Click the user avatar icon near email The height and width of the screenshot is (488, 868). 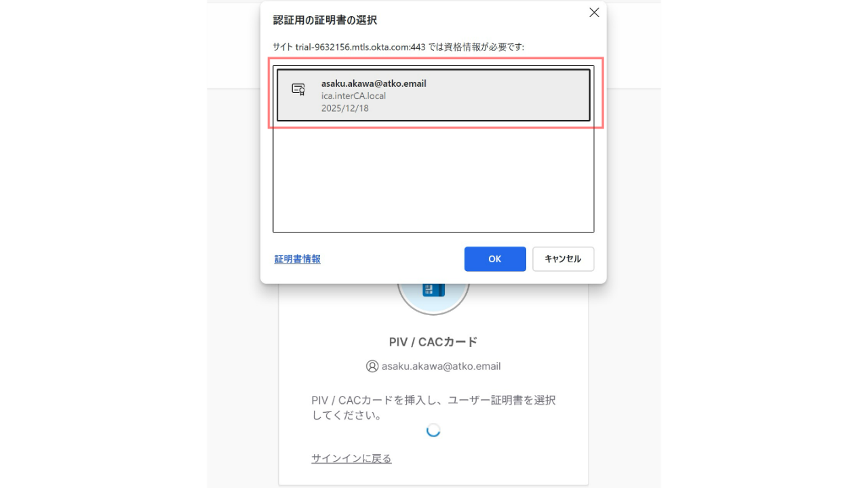point(372,366)
